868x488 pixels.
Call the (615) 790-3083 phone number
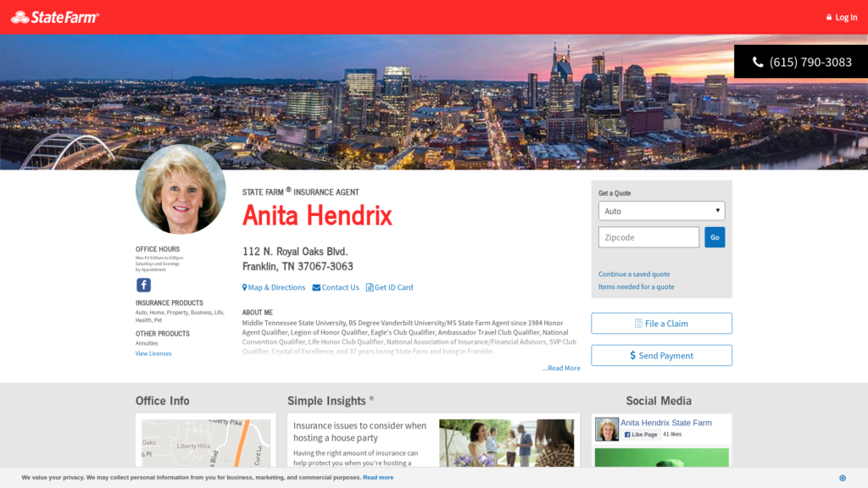[801, 62]
